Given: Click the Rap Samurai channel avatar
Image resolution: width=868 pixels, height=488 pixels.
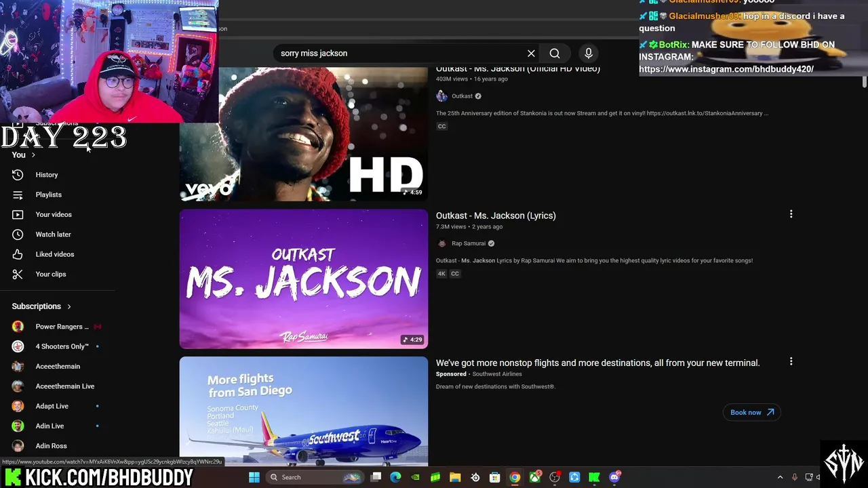Looking at the screenshot, I should pos(442,243).
